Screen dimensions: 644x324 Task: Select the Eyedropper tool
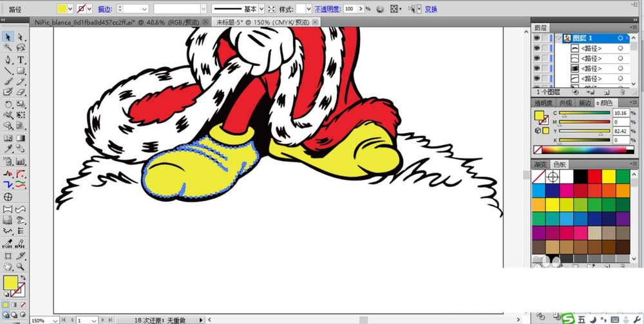click(8, 149)
